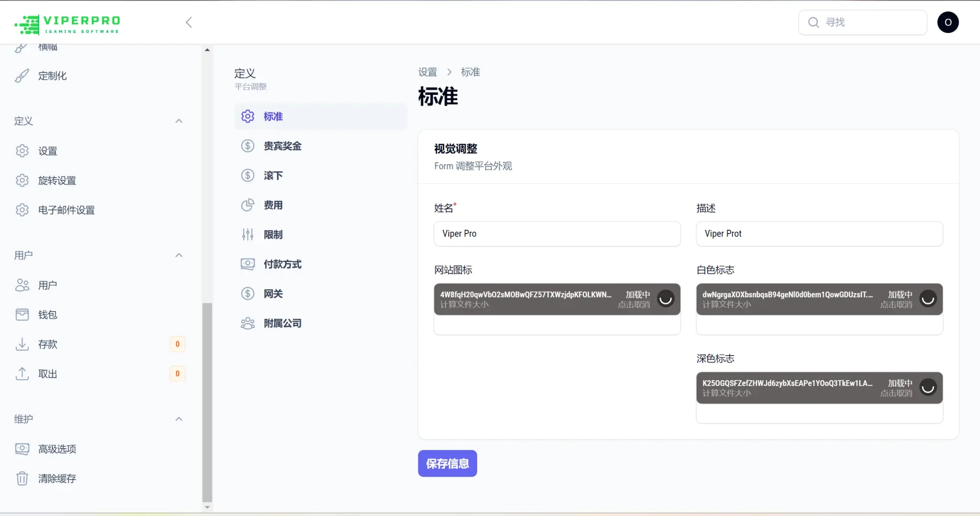Select the 网关 dollar icon
Viewport: 980px width, 516px height.
pos(247,293)
